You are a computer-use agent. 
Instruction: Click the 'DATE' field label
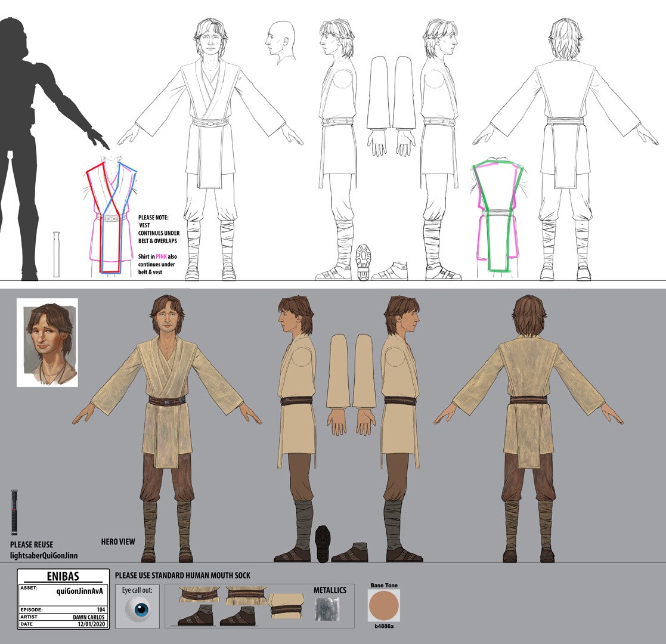pyautogui.click(x=26, y=624)
